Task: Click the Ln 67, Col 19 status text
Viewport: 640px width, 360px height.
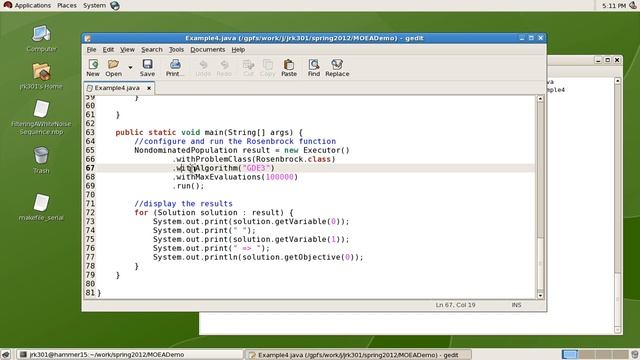Action: tap(455, 305)
